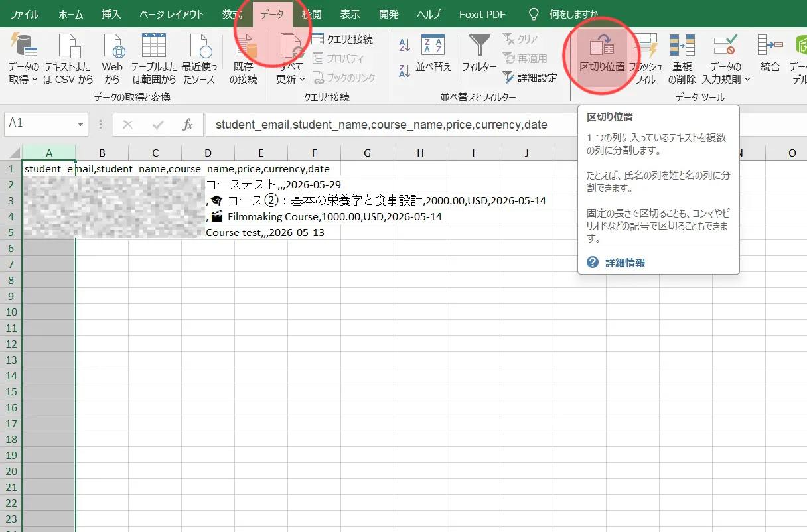
Task: Click the 何をしますか search box
Action: coord(573,14)
